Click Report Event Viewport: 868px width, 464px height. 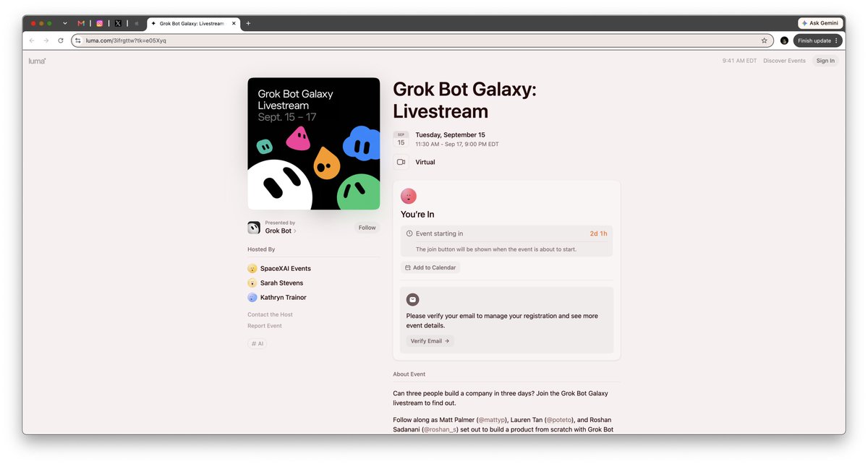[x=265, y=326]
